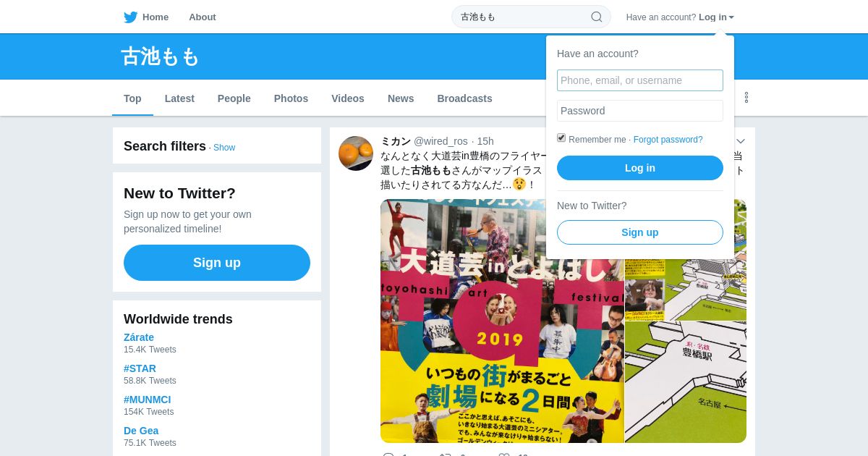Switch to the News tab

[x=401, y=98]
